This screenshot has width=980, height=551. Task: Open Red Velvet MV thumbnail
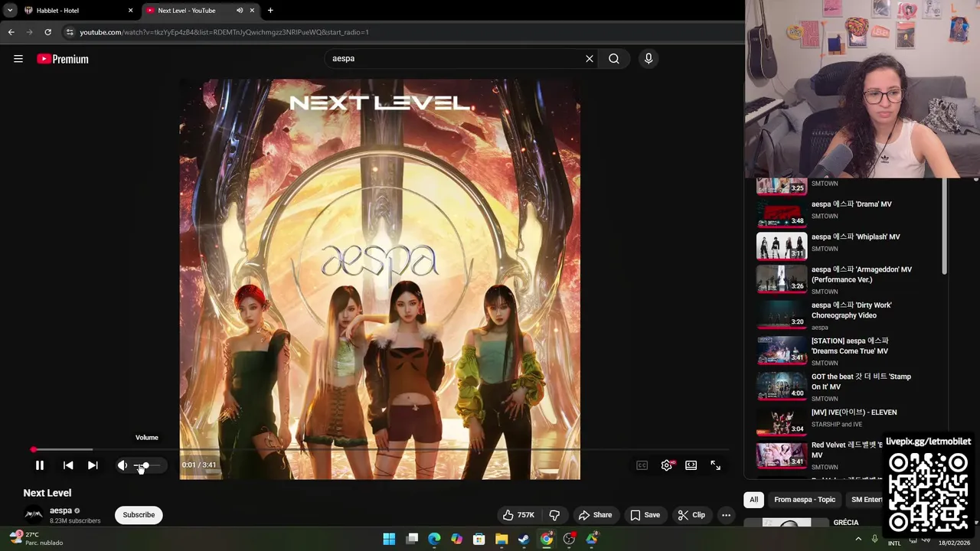[782, 455]
